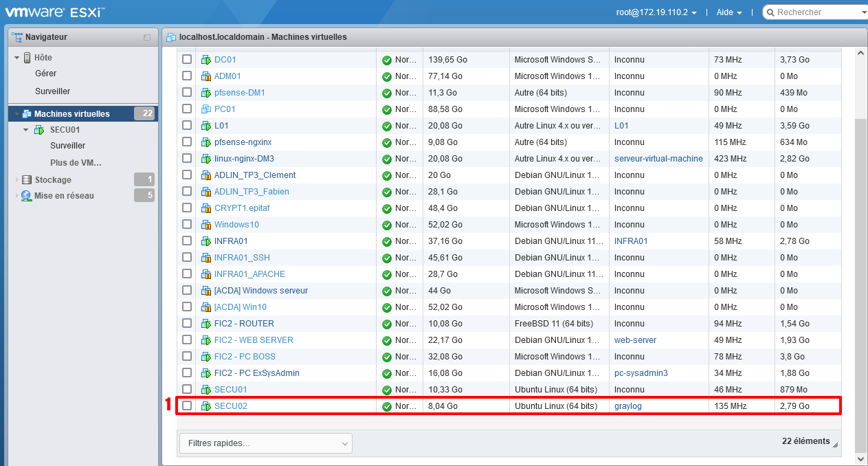
Task: Select Machines virtuelles in navigator
Action: click(71, 114)
